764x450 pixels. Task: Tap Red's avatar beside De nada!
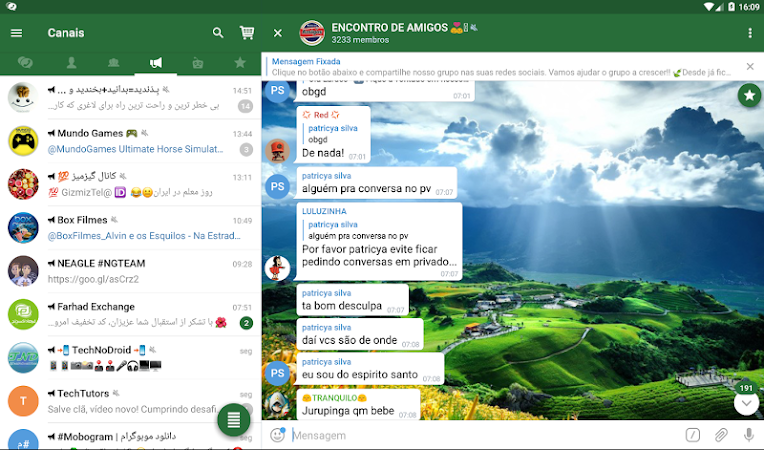click(277, 150)
